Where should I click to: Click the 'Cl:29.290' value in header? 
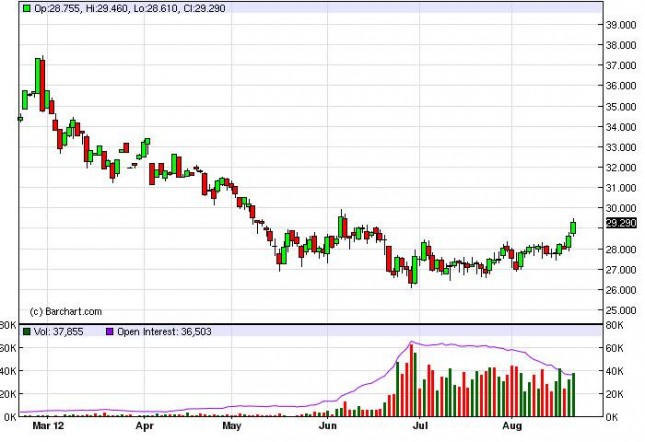[x=204, y=8]
